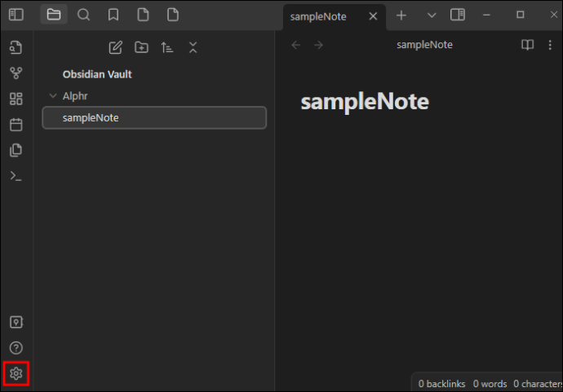This screenshot has width=563, height=392.
Task: Create a new note in file explorer
Action: (x=116, y=47)
